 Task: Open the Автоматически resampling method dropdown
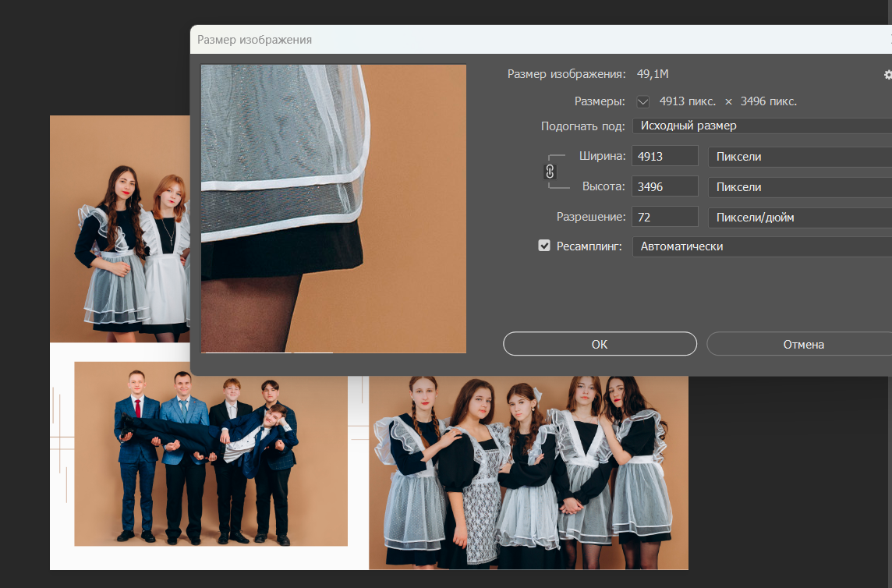point(763,246)
